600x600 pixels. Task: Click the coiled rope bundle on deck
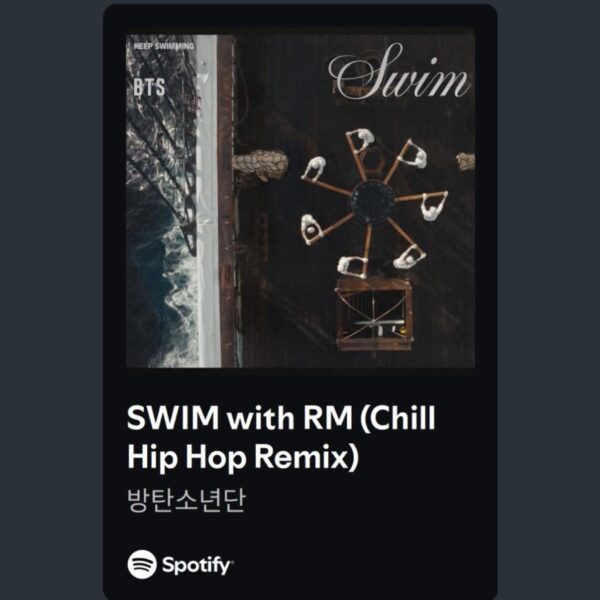coord(261,164)
